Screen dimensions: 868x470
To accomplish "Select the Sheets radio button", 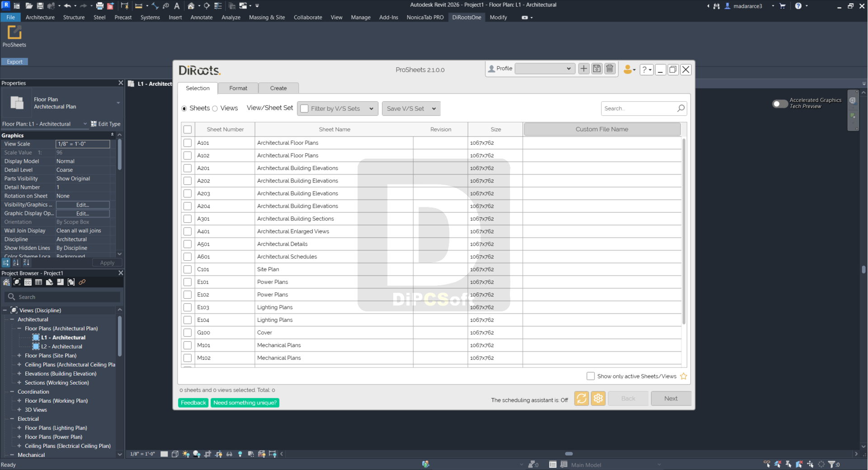I will 184,108.
